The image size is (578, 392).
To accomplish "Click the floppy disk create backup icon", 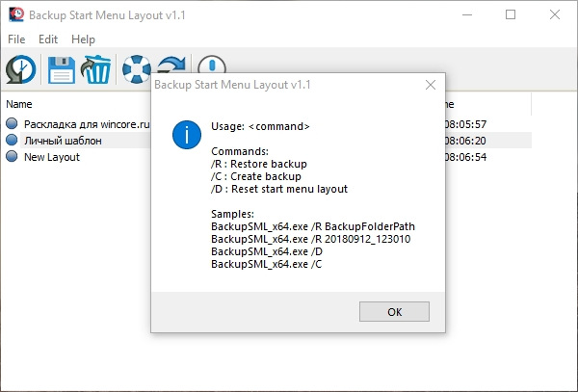I will click(62, 69).
